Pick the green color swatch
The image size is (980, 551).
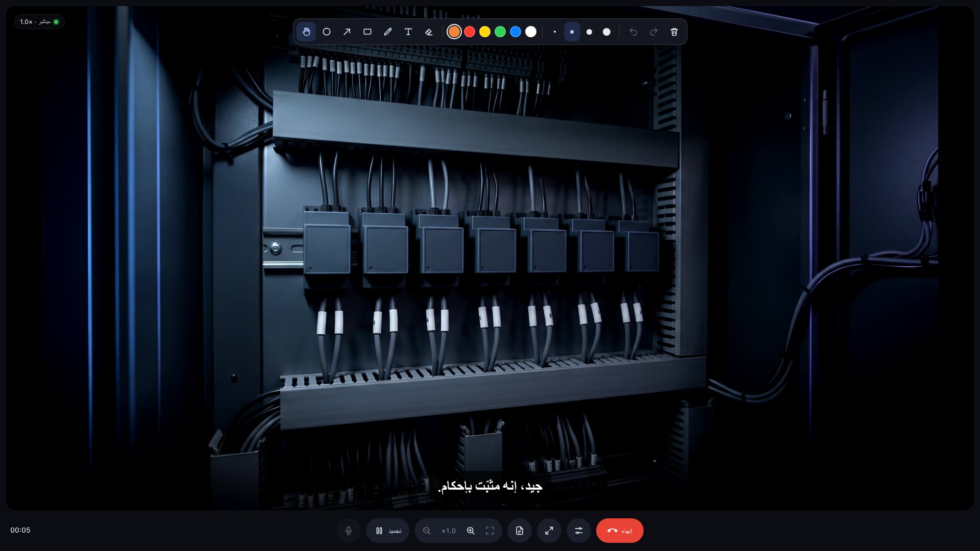pos(500,32)
